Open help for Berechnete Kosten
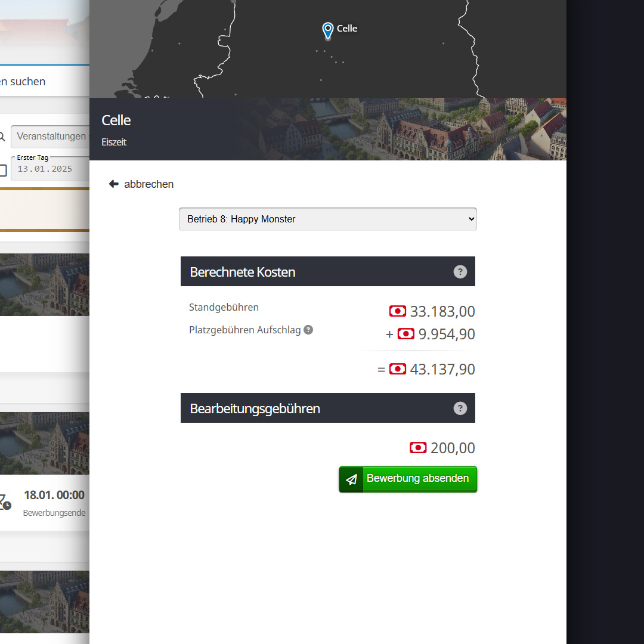Screen dimensions: 644x644 (x=460, y=272)
